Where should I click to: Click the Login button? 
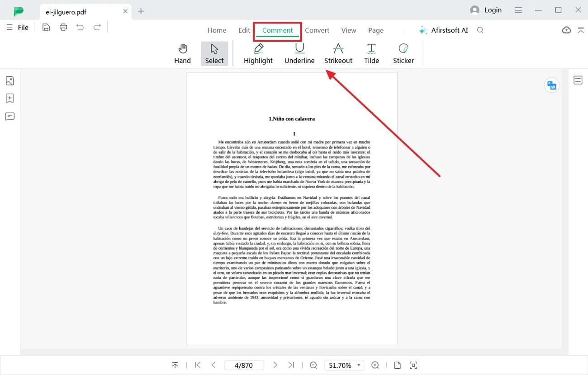(486, 10)
